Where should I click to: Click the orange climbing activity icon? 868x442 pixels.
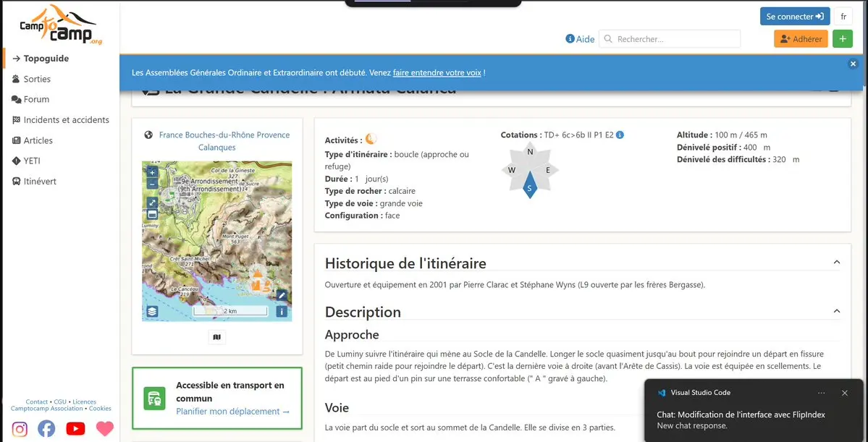tap(371, 139)
